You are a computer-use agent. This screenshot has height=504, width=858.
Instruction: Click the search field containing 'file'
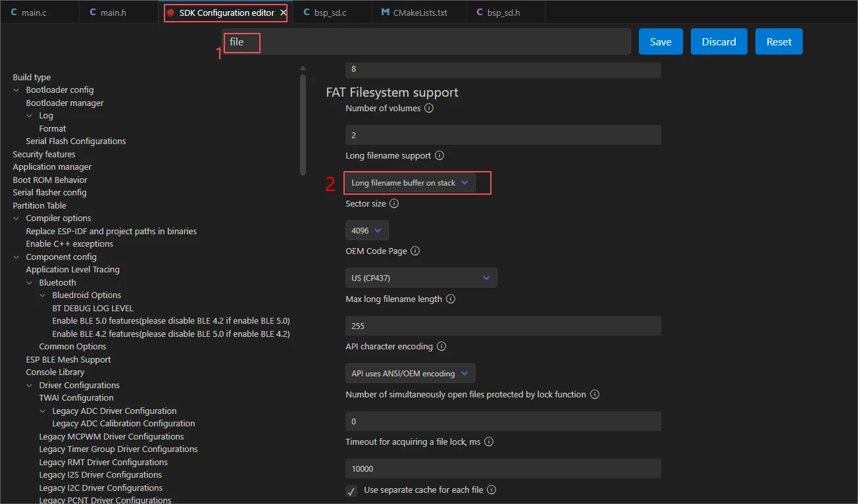[x=426, y=41]
